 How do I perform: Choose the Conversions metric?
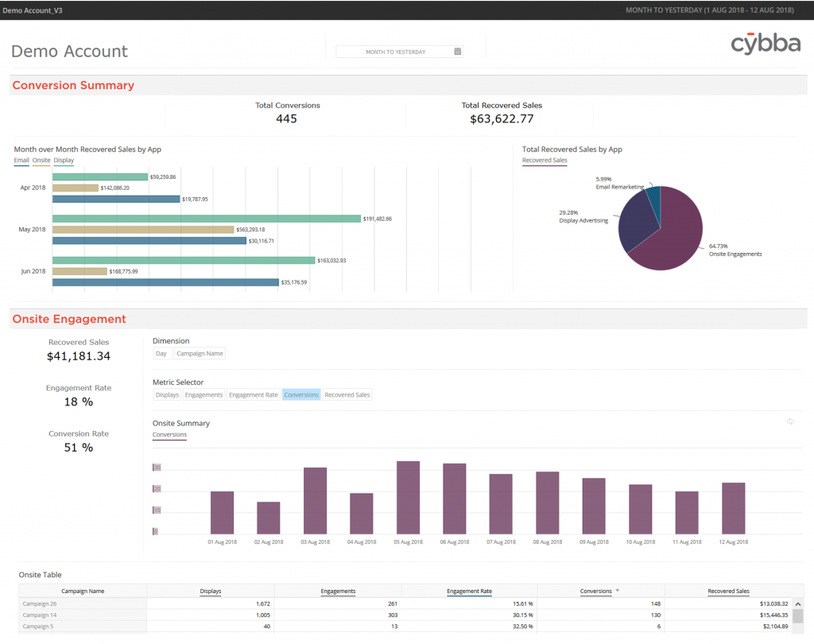301,394
